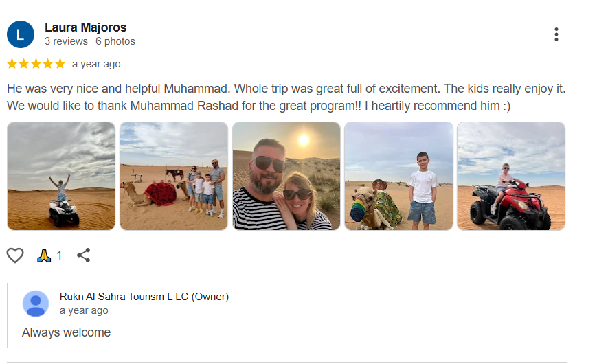The width and height of the screenshot is (597, 364).
Task: Open photo of boy standing beside camel
Action: (x=398, y=176)
